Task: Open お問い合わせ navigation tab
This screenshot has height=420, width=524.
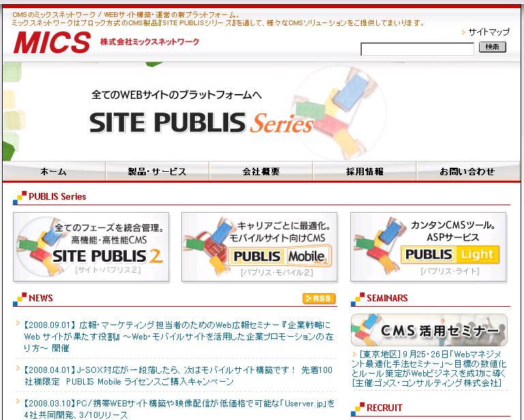Action: click(468, 171)
